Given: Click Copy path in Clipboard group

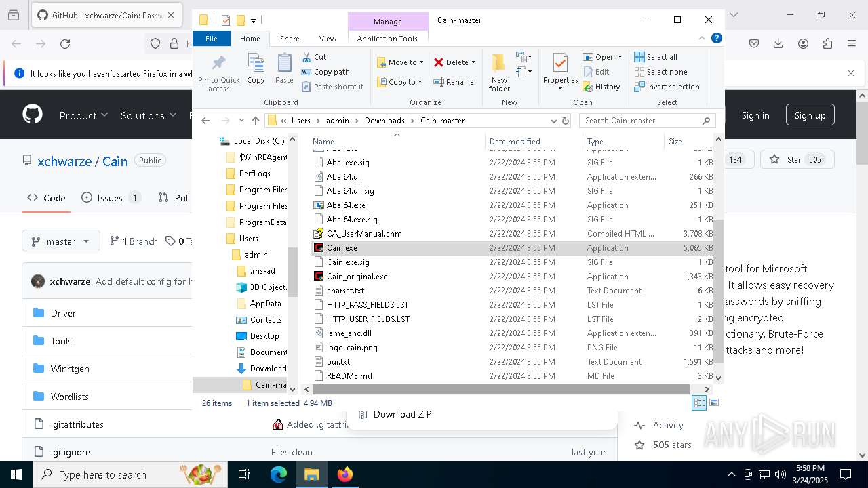Looking at the screenshot, I should tap(325, 72).
